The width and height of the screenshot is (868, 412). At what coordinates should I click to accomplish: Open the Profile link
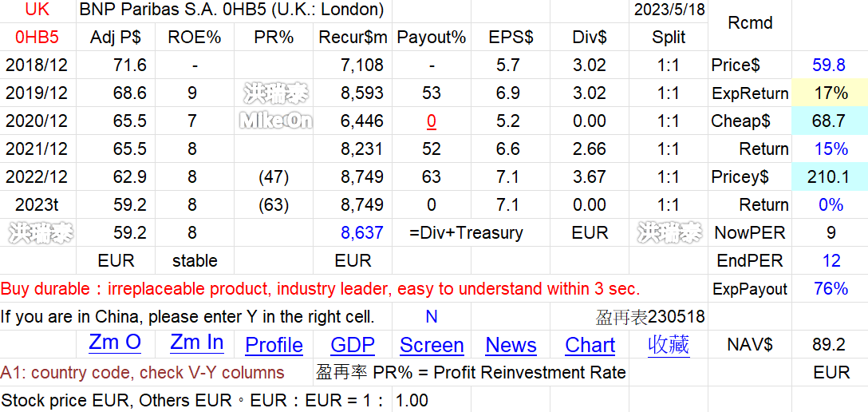(x=274, y=345)
